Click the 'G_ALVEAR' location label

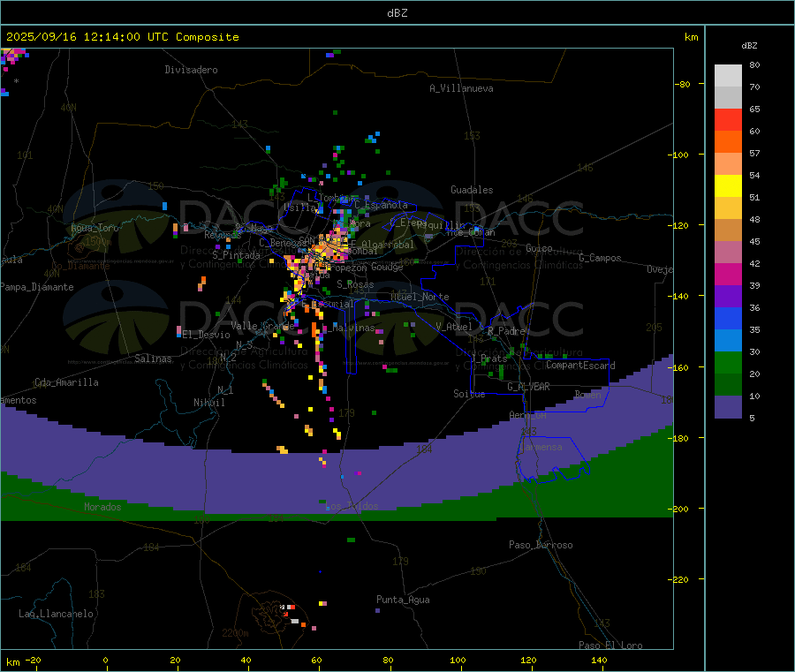(528, 387)
